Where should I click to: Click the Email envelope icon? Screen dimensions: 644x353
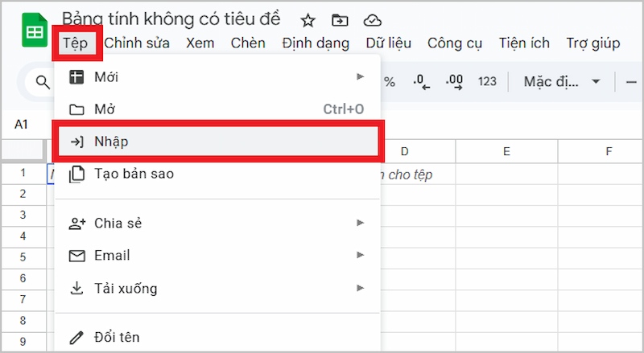[76, 256]
